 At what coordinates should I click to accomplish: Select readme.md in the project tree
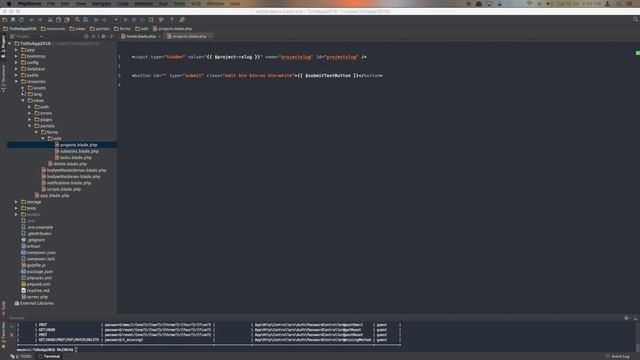click(35, 291)
